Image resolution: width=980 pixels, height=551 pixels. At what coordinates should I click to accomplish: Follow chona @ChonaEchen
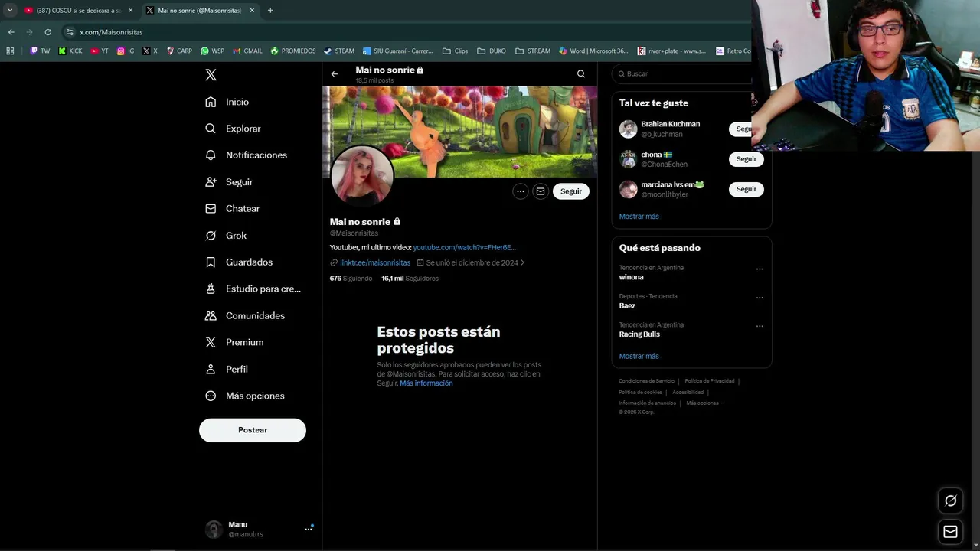[746, 159]
